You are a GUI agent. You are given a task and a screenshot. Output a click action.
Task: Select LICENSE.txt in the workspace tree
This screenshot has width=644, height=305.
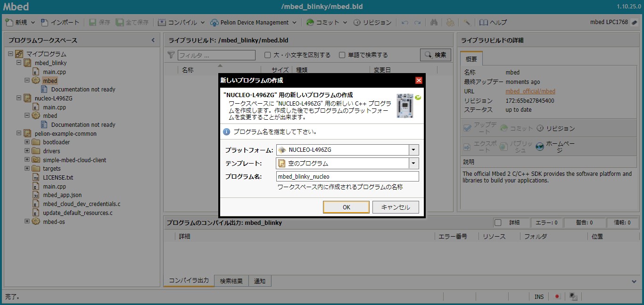point(58,178)
